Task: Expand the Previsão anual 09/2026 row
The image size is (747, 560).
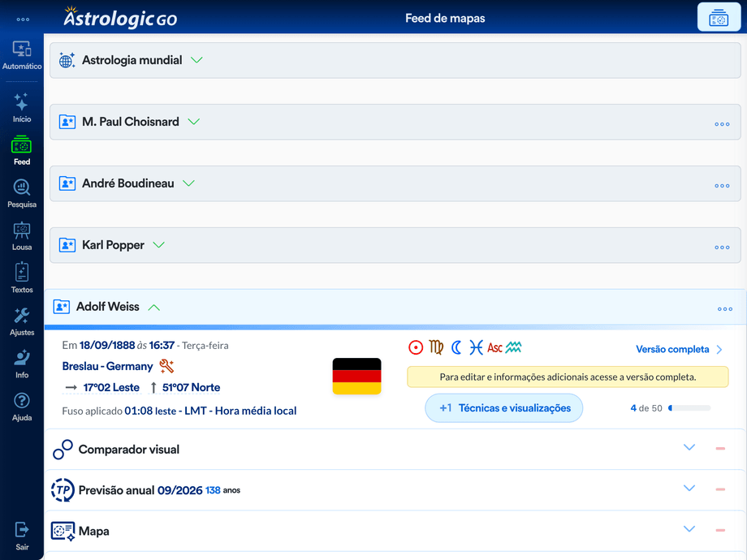Action: pyautogui.click(x=689, y=488)
